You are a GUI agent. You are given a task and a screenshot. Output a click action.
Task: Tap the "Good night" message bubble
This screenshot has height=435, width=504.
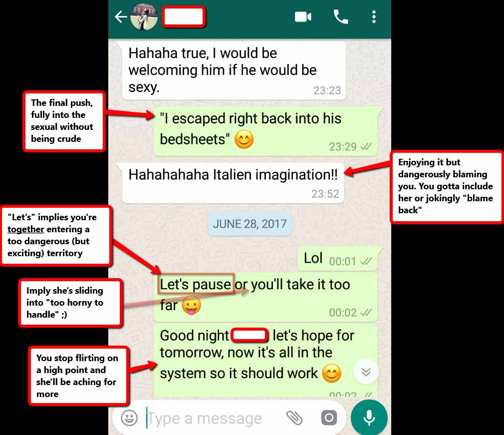point(265,361)
